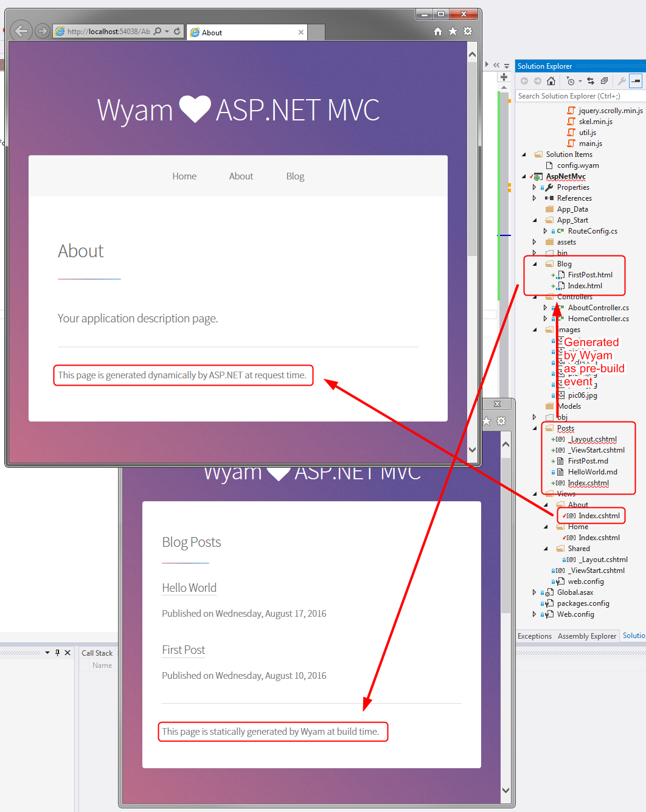Switch to the Exceptions tab

(535, 636)
